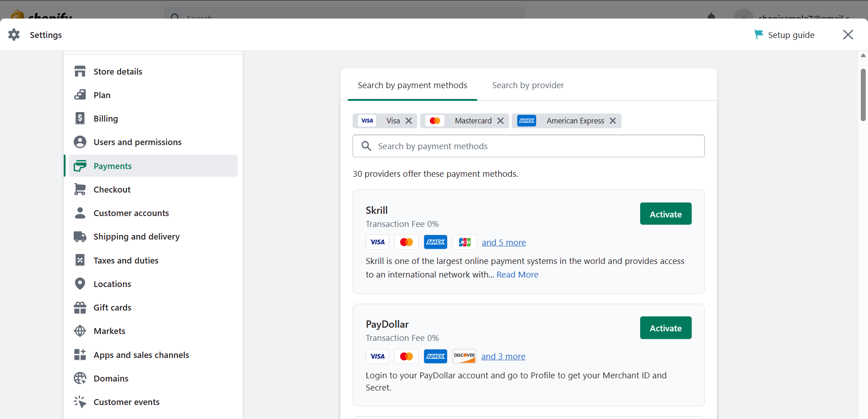This screenshot has height=419, width=868.
Task: Activate the Skrill provider
Action: (x=665, y=214)
